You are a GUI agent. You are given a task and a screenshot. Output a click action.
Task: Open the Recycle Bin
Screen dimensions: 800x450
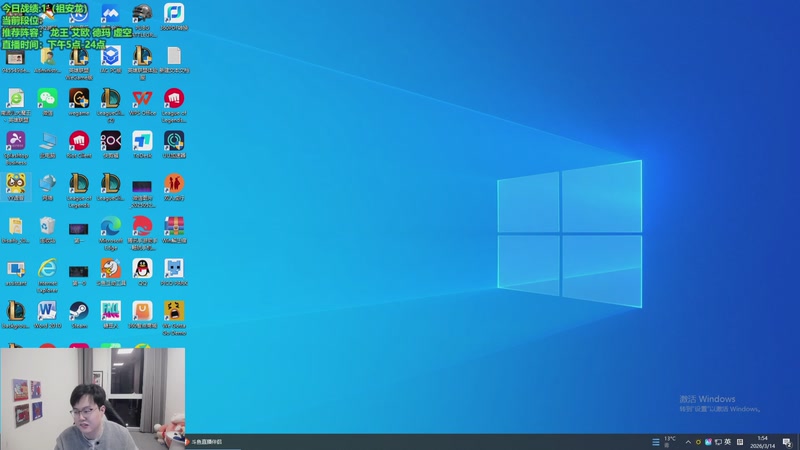click(47, 226)
